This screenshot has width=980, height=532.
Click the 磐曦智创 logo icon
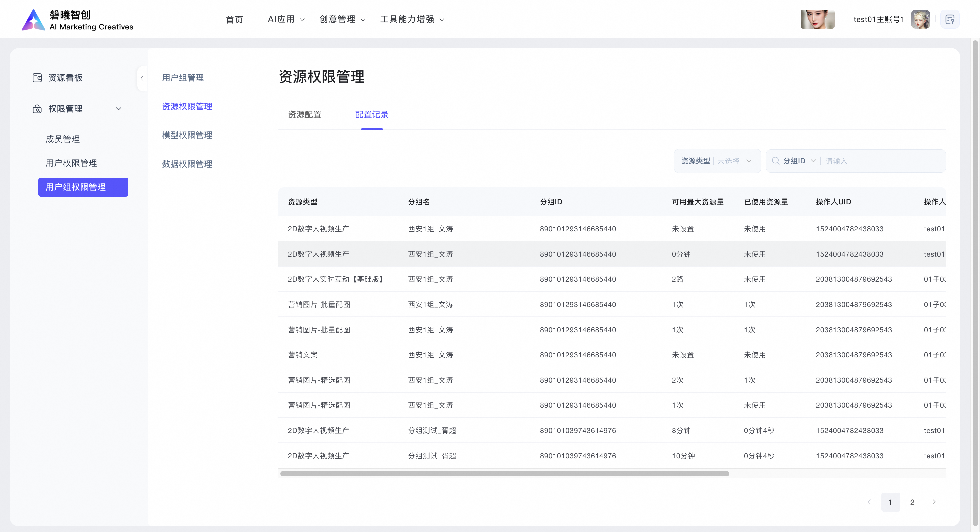[33, 20]
